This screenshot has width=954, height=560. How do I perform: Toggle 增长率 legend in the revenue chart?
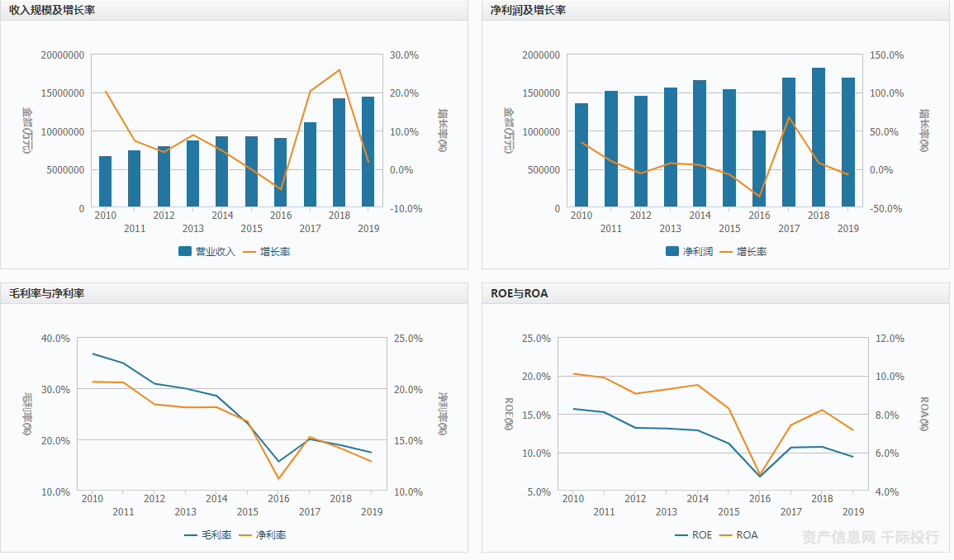pos(267,251)
